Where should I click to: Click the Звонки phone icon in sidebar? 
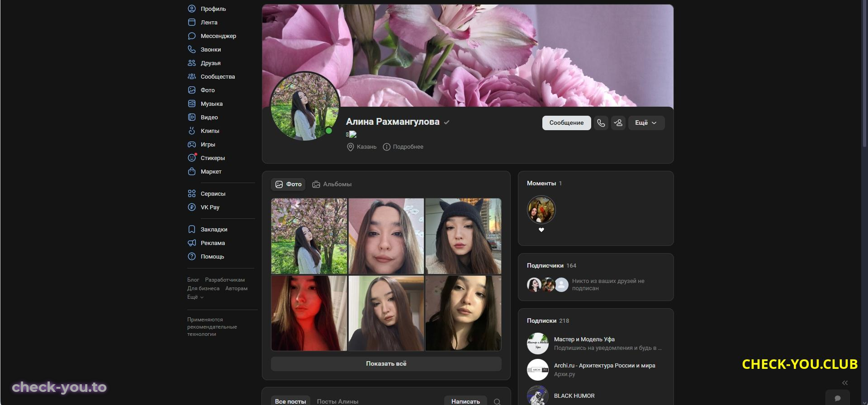pyautogui.click(x=192, y=49)
